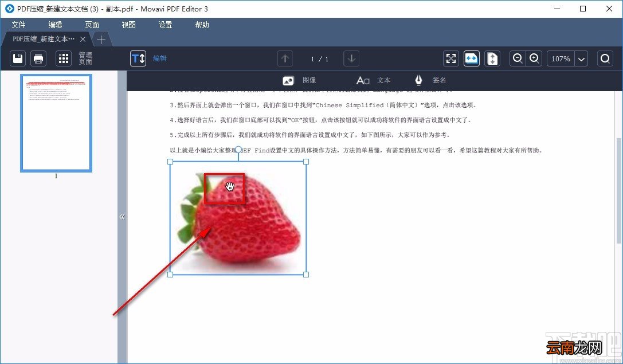Screen dimensions: 623x364
Task: Toggle the text Edit mode icon
Action: tap(138, 59)
